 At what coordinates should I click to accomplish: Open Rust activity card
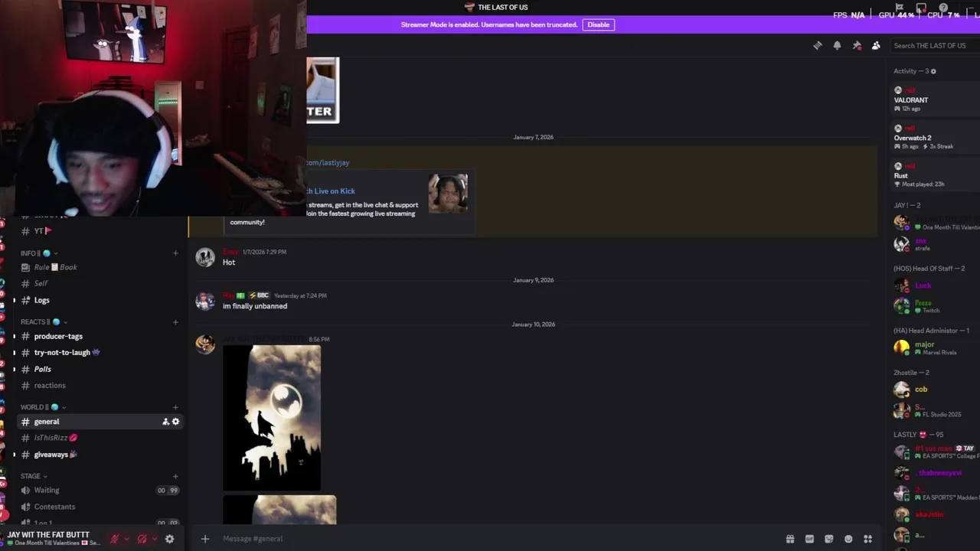(x=934, y=175)
